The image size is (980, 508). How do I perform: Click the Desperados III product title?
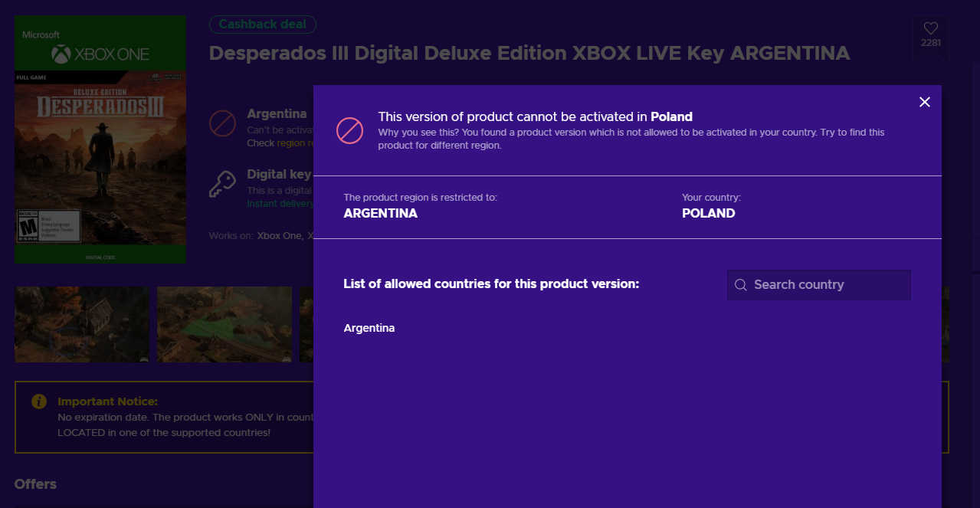[529, 54]
